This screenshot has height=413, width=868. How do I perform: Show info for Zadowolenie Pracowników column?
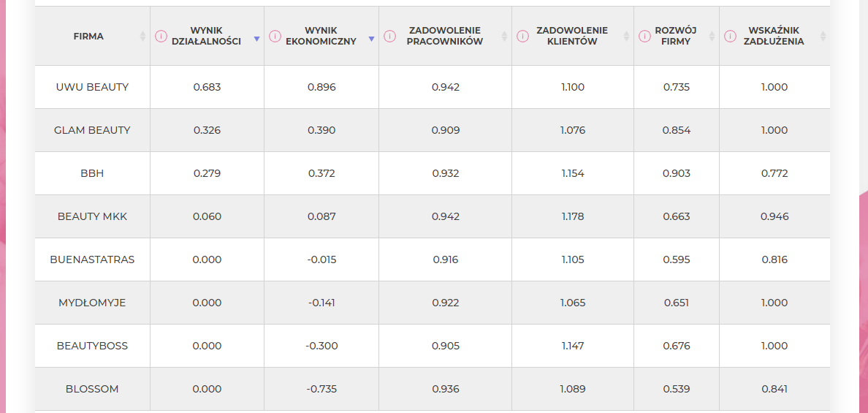(389, 37)
